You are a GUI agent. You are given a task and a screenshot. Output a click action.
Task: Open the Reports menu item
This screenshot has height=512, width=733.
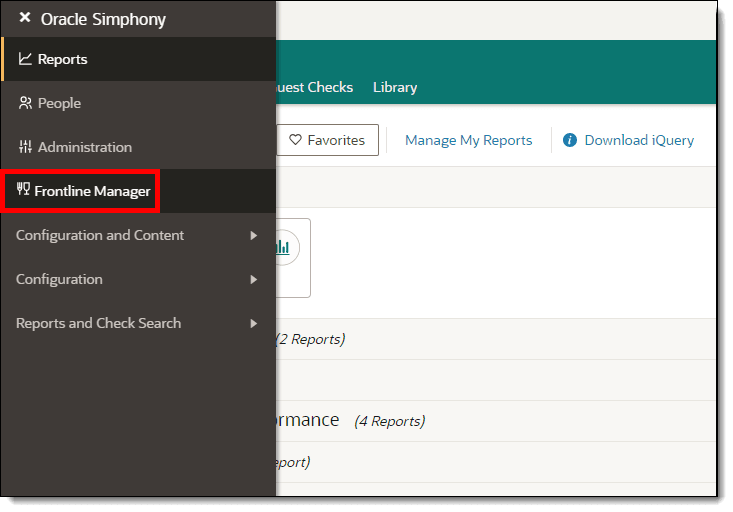(x=62, y=59)
